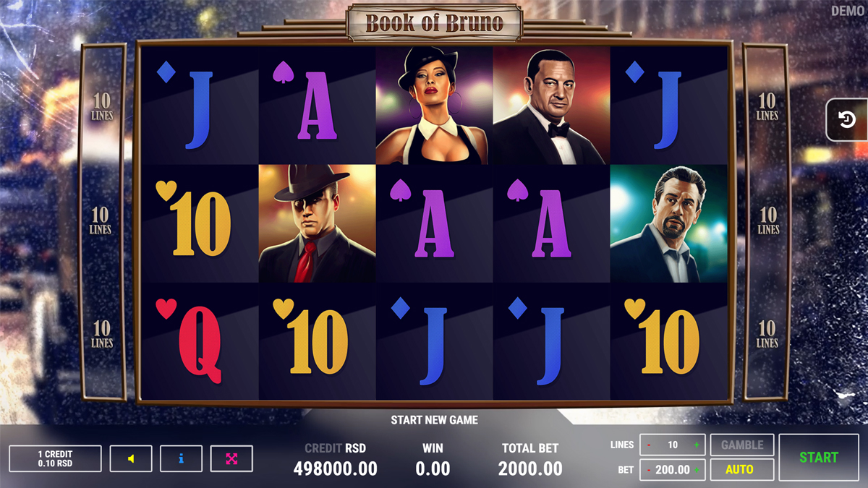This screenshot has width=868, height=488.
Task: Switch credit denomination 1 CREDIT 0.10 RSD
Action: [55, 458]
